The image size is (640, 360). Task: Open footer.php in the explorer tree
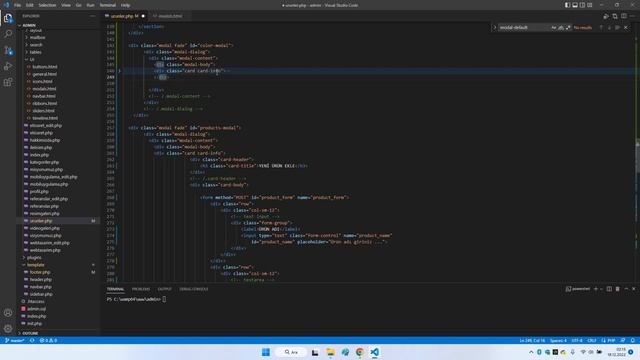(40, 272)
